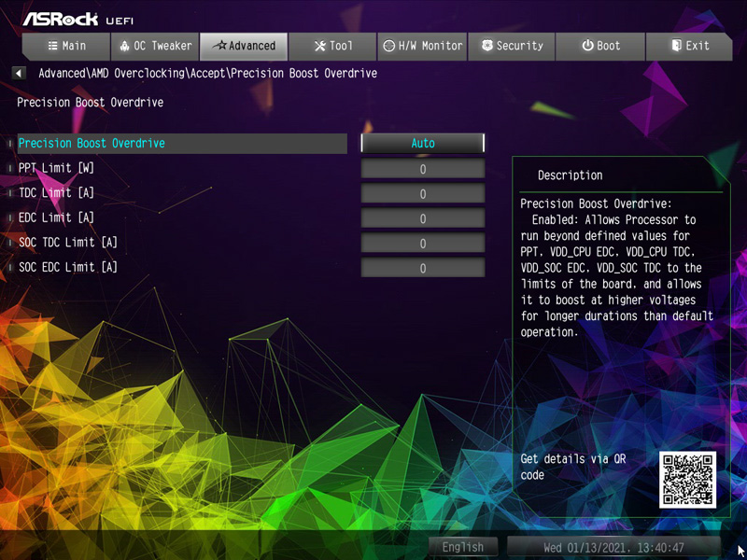Click the shield icon on Security tab
Image resolution: width=747 pixels, height=560 pixels.
(x=486, y=46)
